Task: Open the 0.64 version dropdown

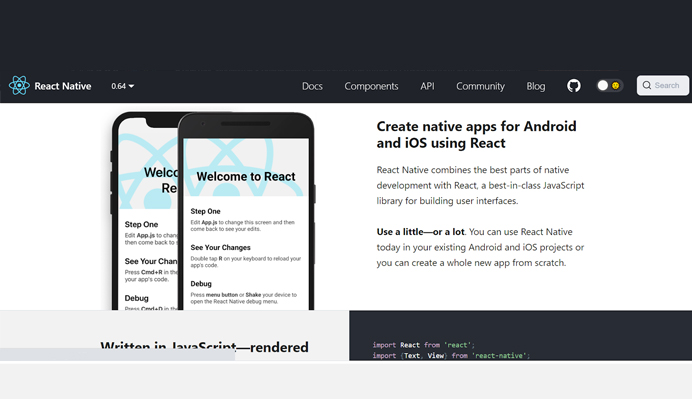Action: click(x=122, y=86)
